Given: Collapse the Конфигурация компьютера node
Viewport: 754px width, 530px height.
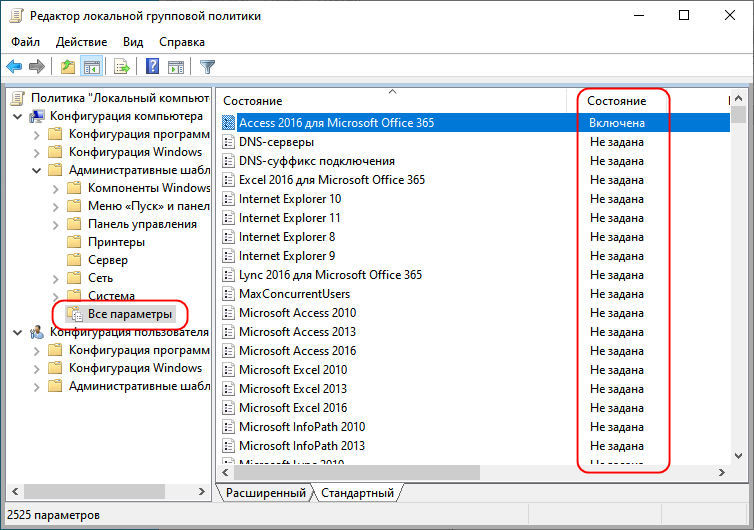Looking at the screenshot, I should click(18, 116).
